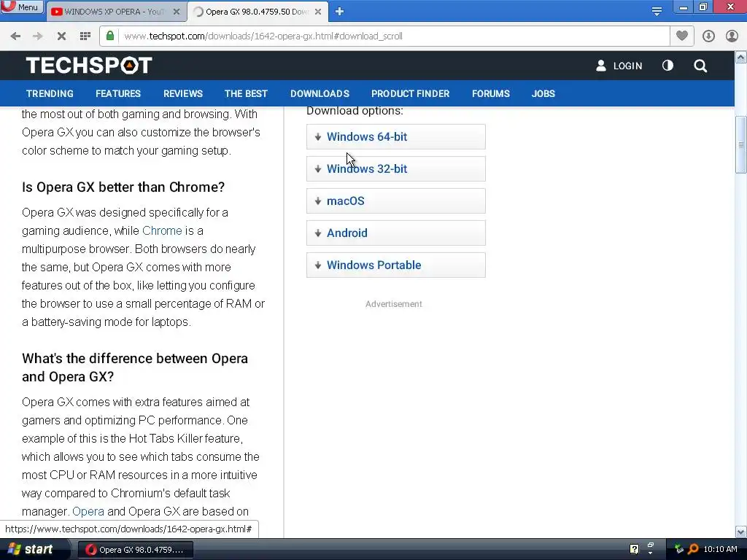Screen dimensions: 747x560
Task: Click the 'Download options:' label
Action: pyautogui.click(x=355, y=111)
